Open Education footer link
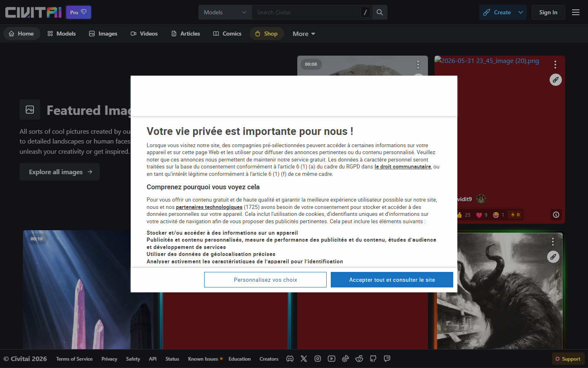Viewport: 588px width, 368px height. [x=239, y=359]
